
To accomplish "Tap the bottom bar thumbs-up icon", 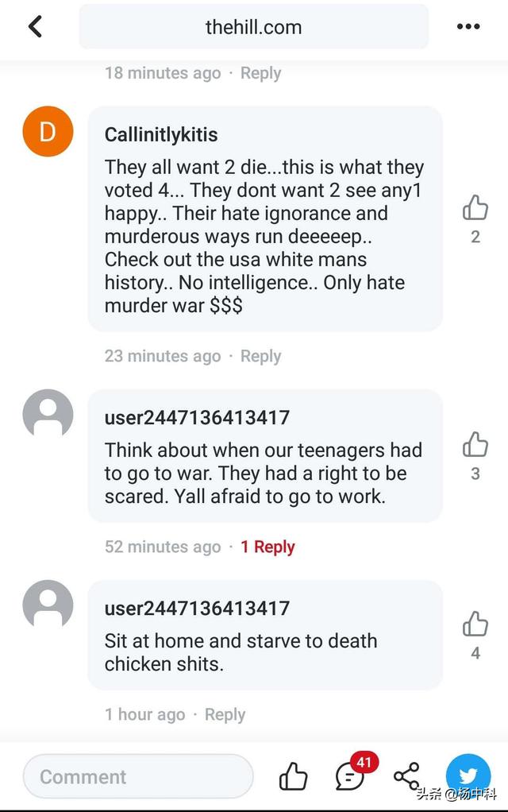I will (x=294, y=776).
